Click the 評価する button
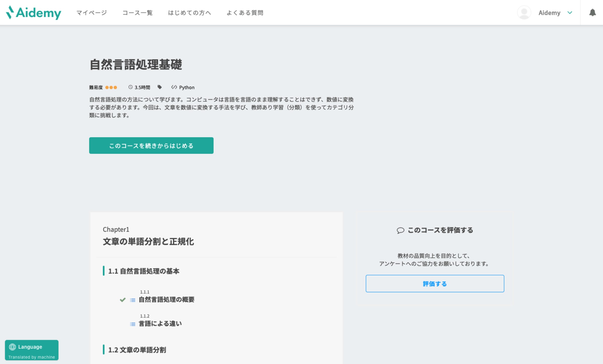603x364 pixels. point(435,284)
